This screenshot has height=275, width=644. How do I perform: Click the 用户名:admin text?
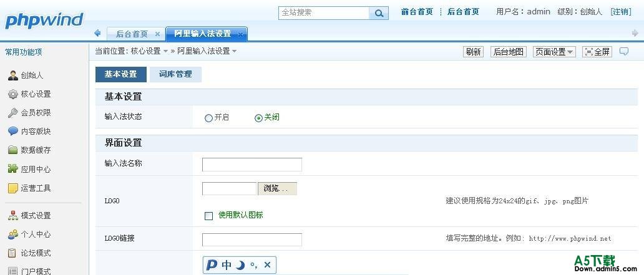pyautogui.click(x=523, y=12)
